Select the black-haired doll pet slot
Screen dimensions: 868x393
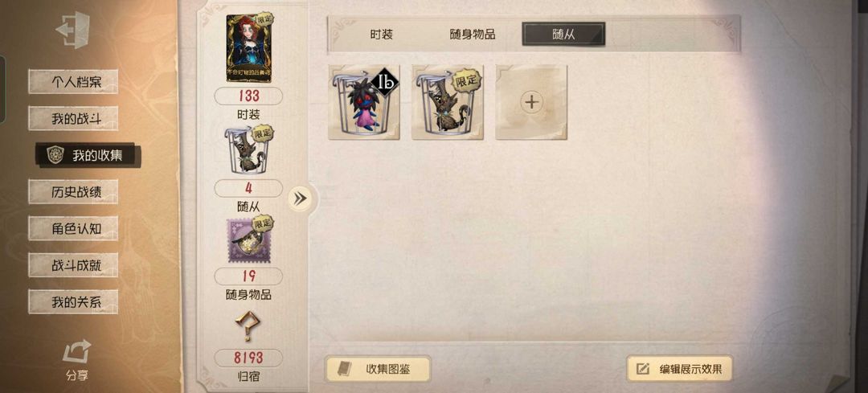click(x=364, y=102)
